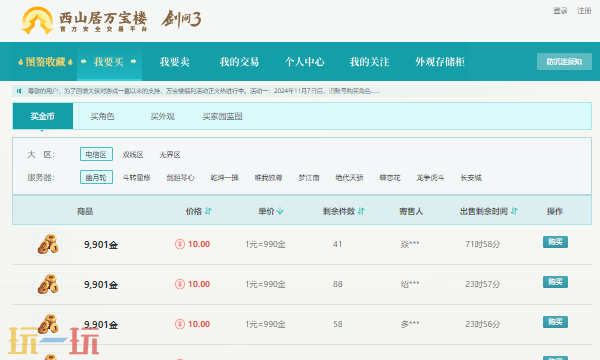Open the scrolling announcement text
The width and height of the screenshot is (600, 360).
click(203, 91)
